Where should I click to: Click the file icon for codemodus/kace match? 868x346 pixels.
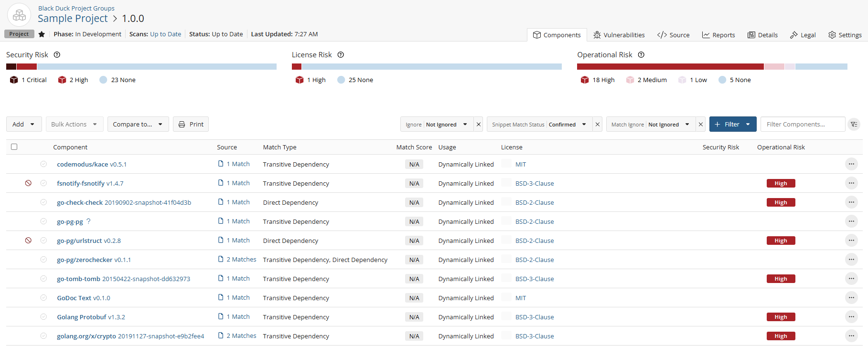pyautogui.click(x=221, y=164)
